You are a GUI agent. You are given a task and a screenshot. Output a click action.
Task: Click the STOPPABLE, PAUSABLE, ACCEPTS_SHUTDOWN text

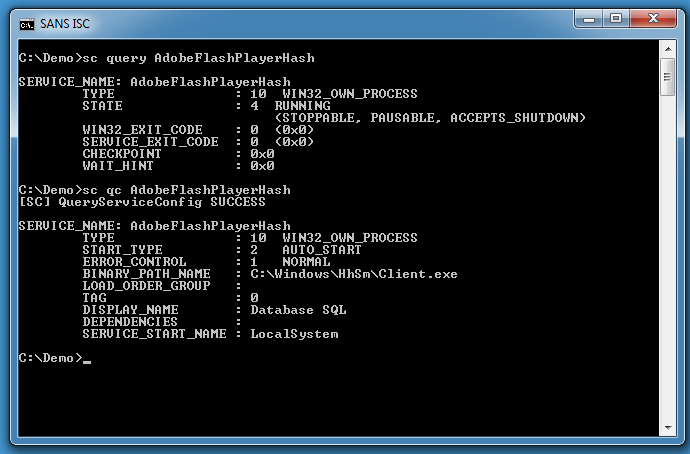pos(430,117)
